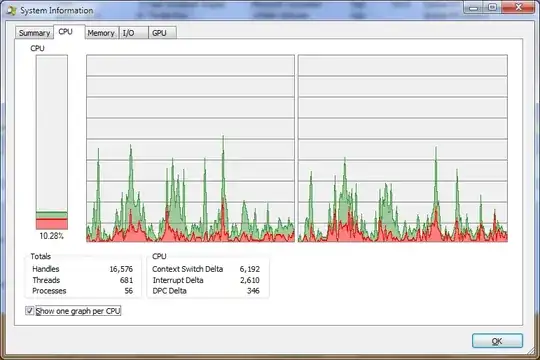Viewport: 540px width, 360px height.
Task: Maximize the System Information window
Action: [493, 7]
